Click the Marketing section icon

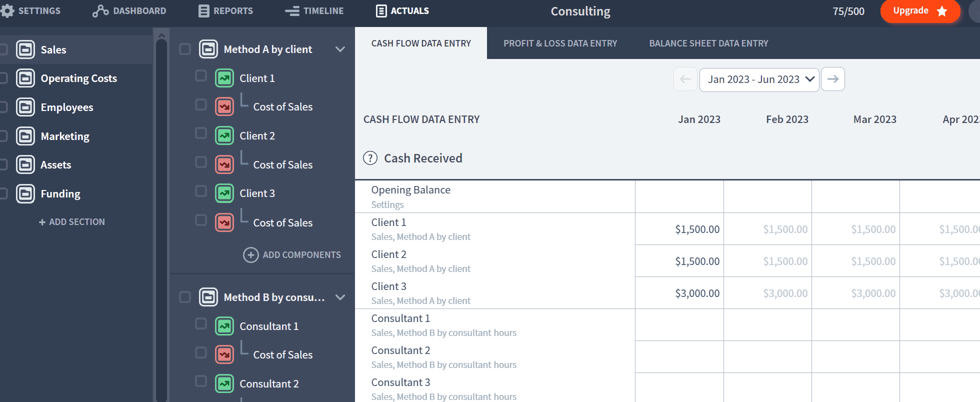25,136
